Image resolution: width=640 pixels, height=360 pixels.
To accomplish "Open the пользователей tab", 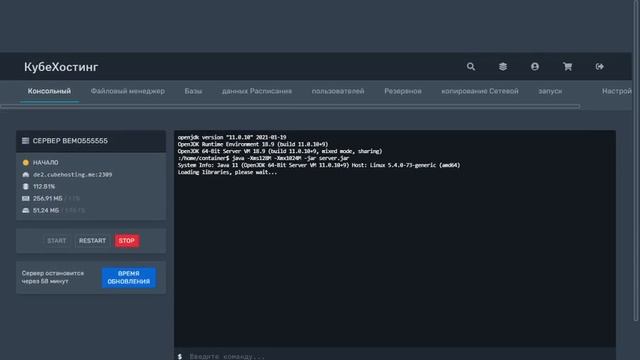I will point(338,91).
